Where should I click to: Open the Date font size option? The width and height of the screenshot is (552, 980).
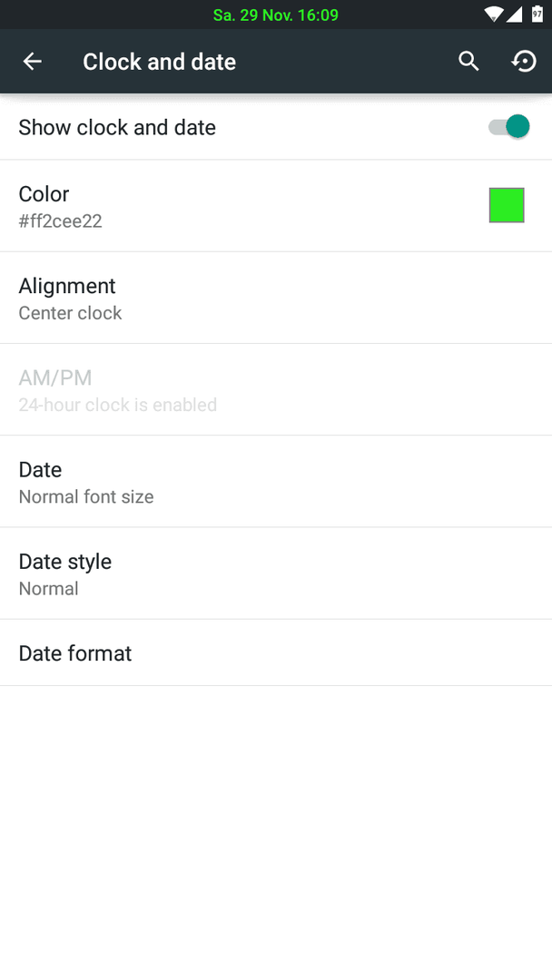pyautogui.click(x=276, y=482)
